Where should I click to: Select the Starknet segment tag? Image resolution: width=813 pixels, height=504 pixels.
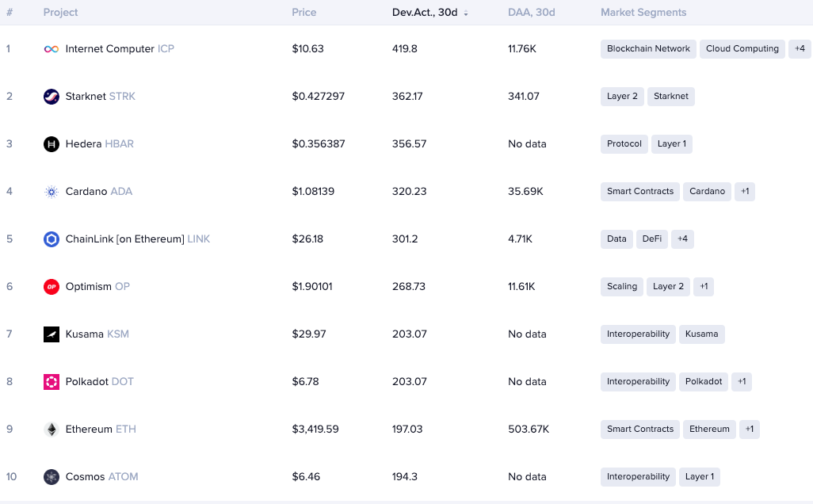(671, 97)
